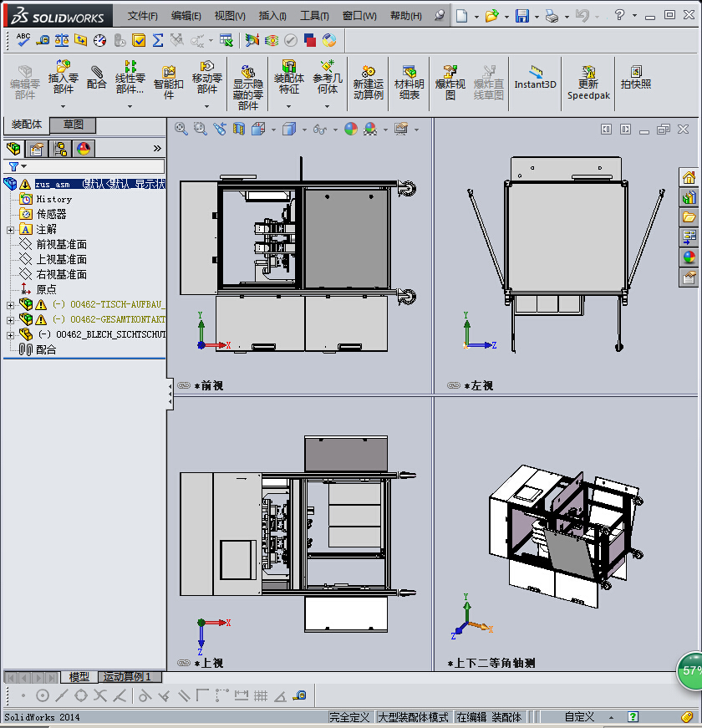Image resolution: width=702 pixels, height=728 pixels.
Task: Toggle the center point snap
Action: (43, 695)
